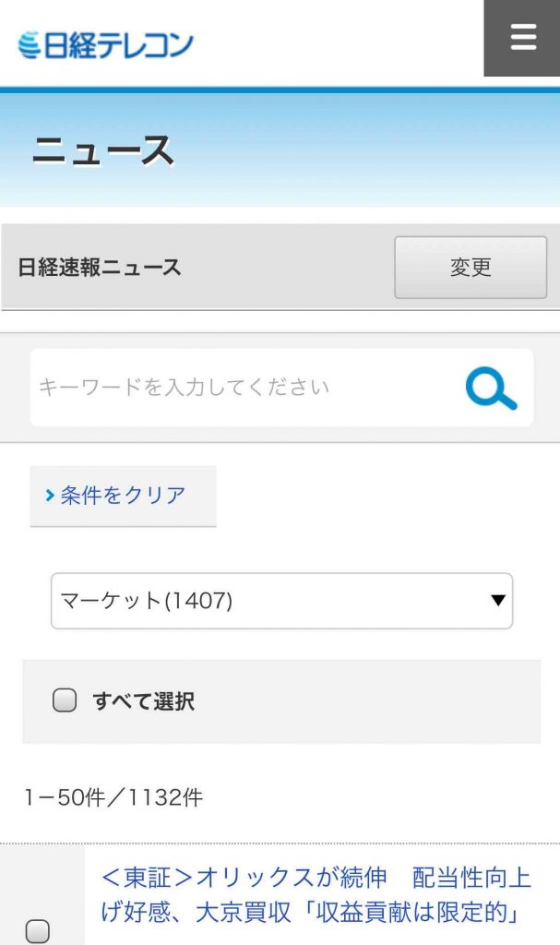Clear conditions via 条件をクリア
This screenshot has width=560, height=945.
(123, 496)
